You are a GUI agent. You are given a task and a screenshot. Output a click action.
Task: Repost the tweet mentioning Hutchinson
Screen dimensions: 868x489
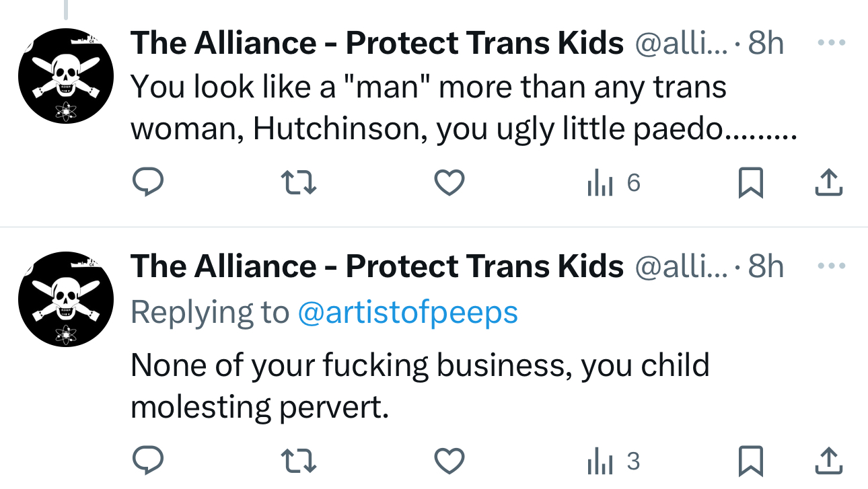(299, 182)
